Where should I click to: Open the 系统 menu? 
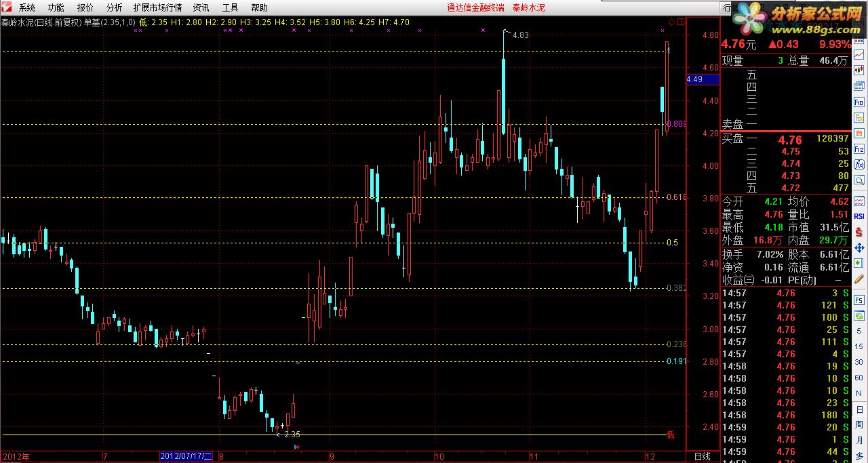click(27, 8)
